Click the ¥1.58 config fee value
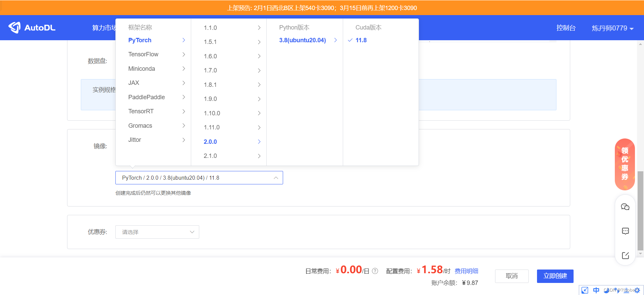644x295 pixels. (430, 270)
